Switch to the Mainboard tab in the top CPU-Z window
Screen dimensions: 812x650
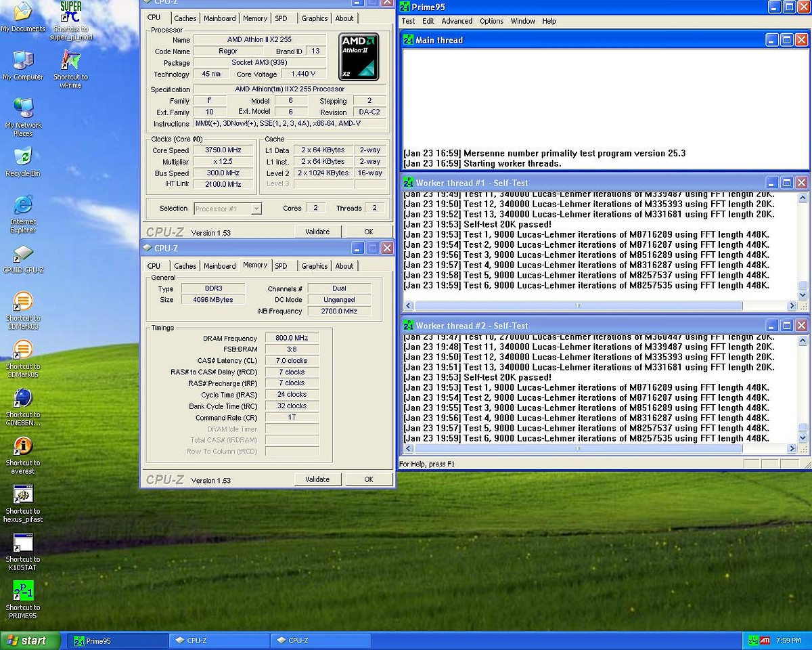[x=220, y=18]
